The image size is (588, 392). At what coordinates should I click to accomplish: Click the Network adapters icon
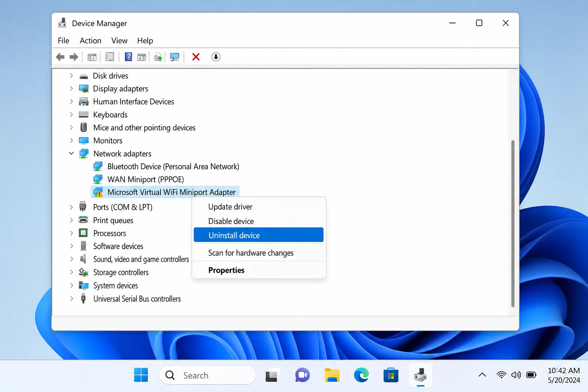[83, 154]
